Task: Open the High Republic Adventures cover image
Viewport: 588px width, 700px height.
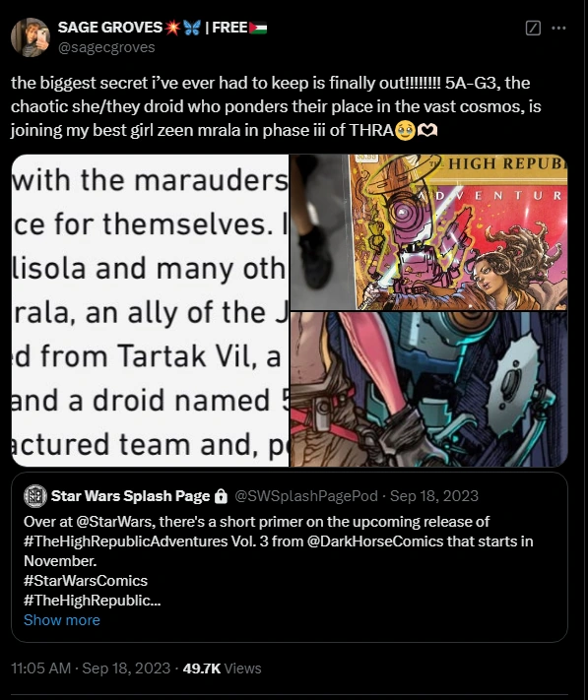Action: pos(429,232)
